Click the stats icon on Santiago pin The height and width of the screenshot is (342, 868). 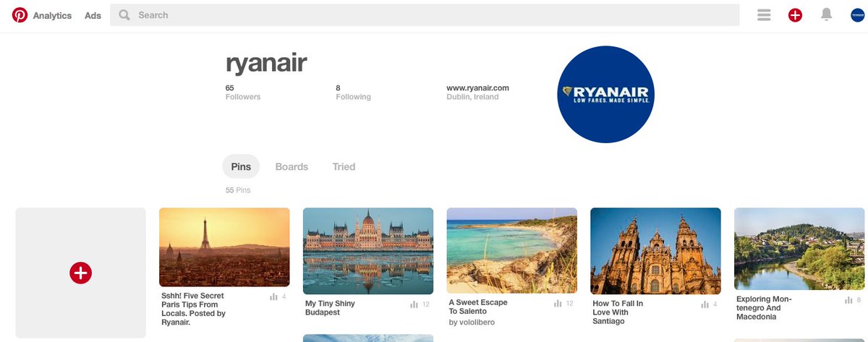click(705, 304)
